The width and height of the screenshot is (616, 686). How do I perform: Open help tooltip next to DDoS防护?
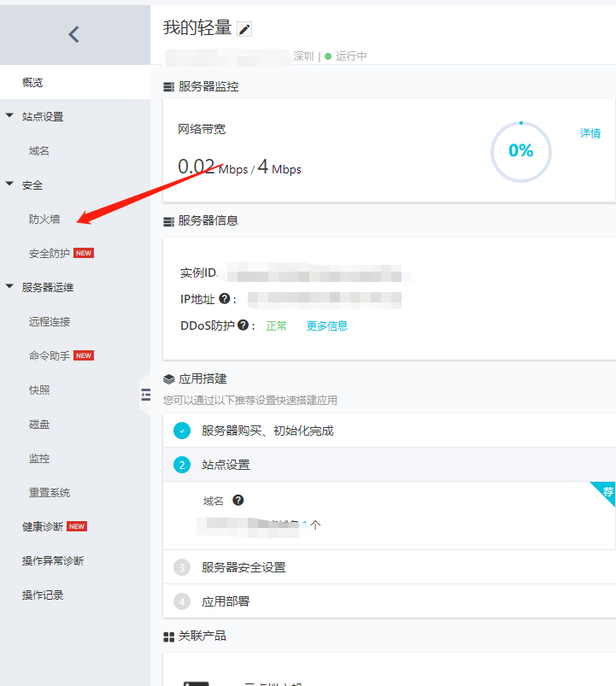[x=243, y=325]
